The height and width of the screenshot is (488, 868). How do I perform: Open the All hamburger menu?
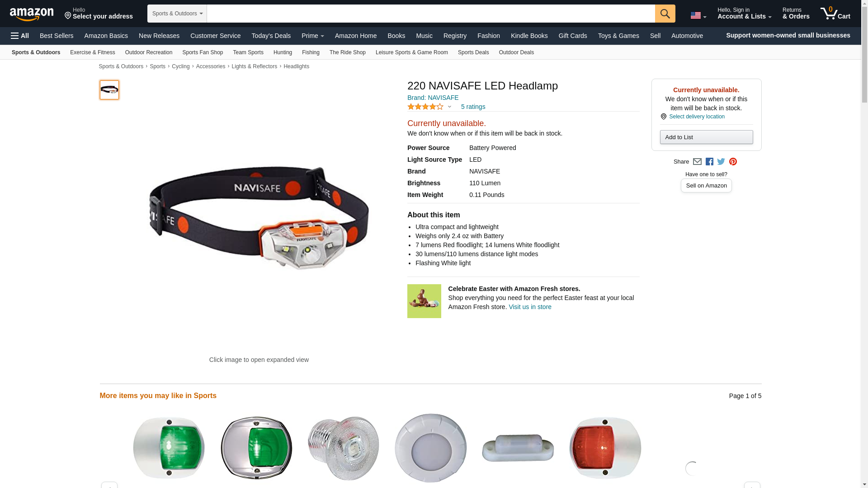coord(20,36)
